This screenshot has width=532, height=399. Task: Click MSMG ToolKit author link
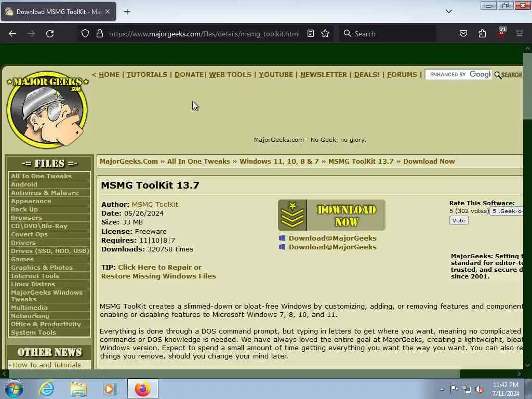155,204
